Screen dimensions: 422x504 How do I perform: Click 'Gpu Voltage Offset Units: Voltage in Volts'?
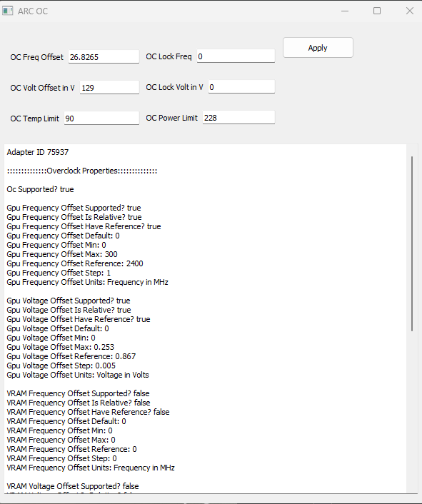[78, 375]
